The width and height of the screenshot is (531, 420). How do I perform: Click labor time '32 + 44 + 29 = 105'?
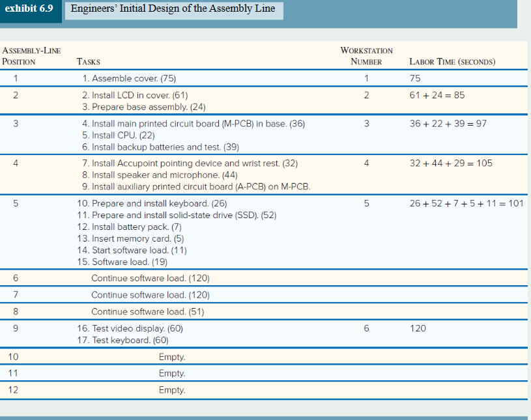point(451,163)
